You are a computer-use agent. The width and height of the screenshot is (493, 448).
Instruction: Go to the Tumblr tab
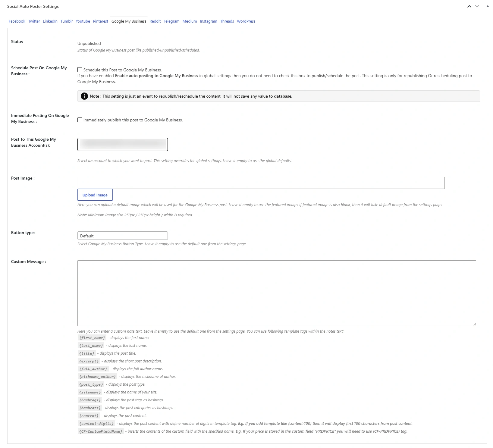[x=67, y=21]
